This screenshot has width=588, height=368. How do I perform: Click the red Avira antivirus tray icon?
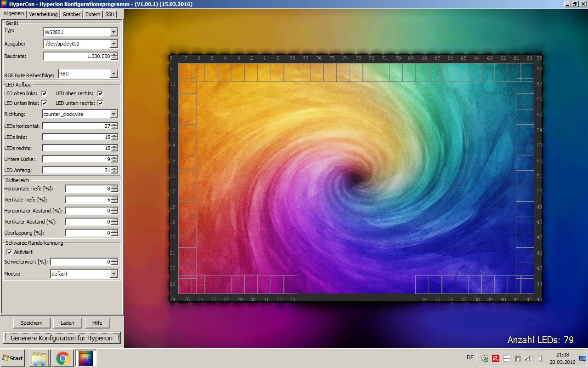coord(496,358)
